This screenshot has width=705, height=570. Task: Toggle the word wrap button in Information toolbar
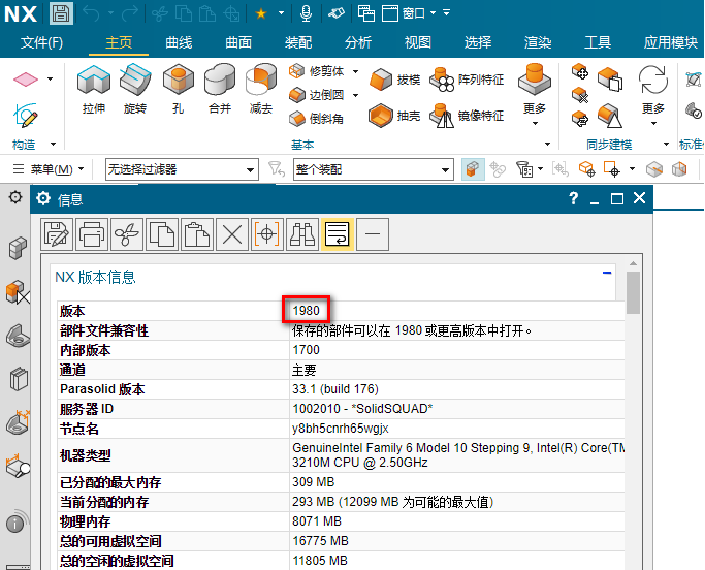337,234
